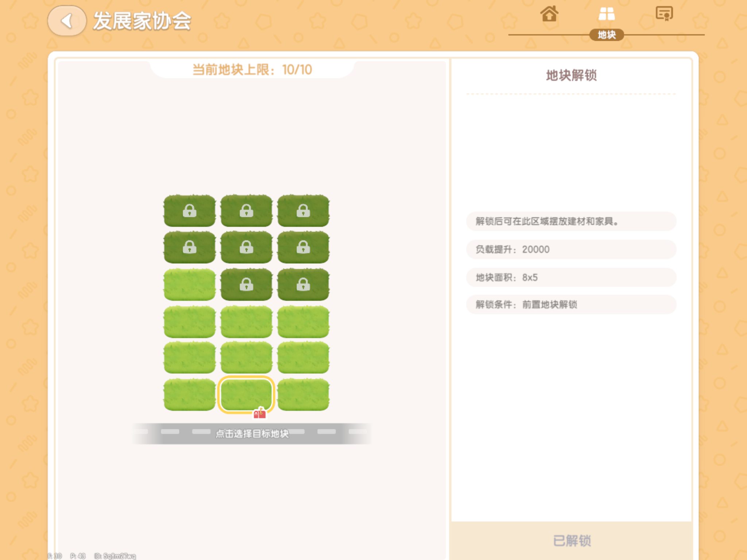
Task: Click the 已解锁 button
Action: click(572, 541)
